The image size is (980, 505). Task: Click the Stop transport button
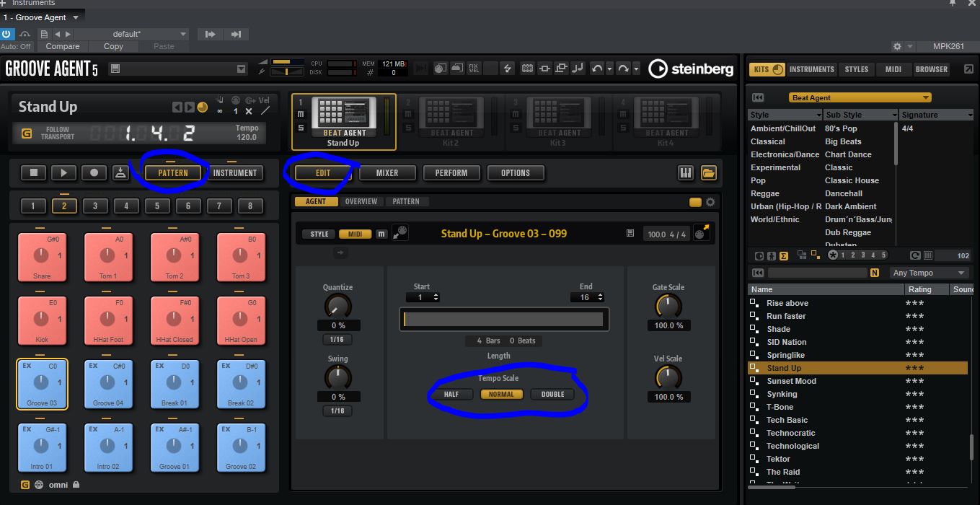coord(33,172)
